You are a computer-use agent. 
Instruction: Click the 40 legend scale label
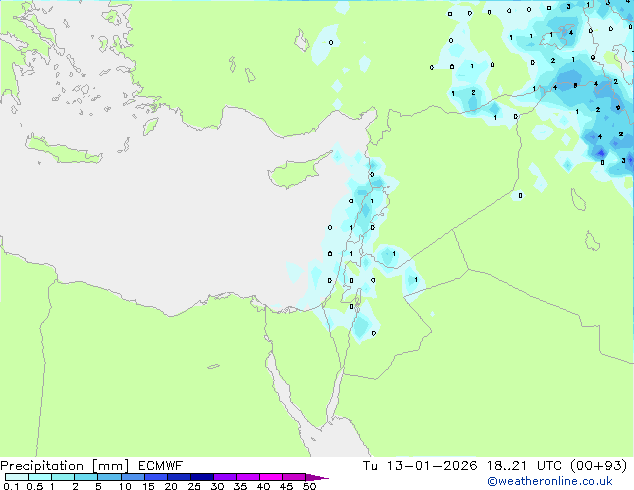pos(263,486)
